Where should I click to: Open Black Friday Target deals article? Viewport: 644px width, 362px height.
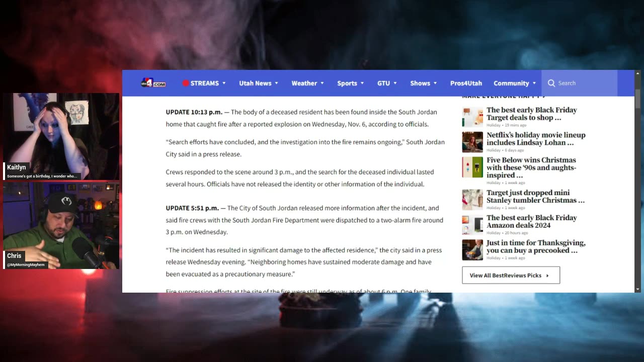click(532, 114)
